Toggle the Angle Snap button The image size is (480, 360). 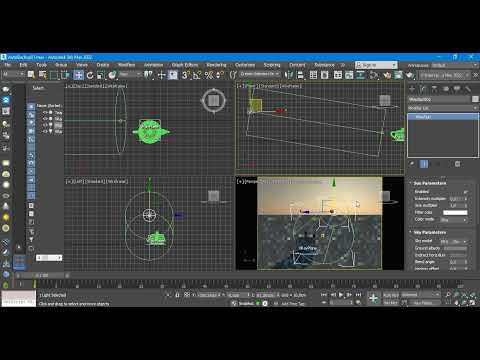click(x=197, y=75)
